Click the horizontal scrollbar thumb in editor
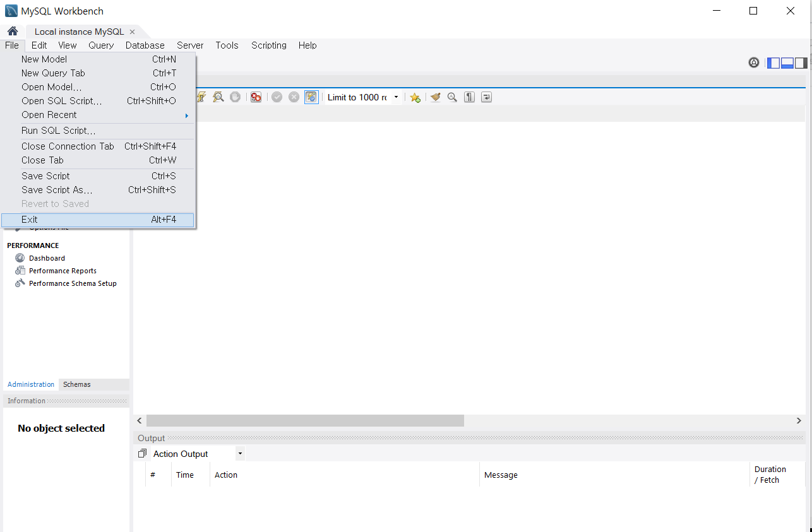 (x=305, y=420)
